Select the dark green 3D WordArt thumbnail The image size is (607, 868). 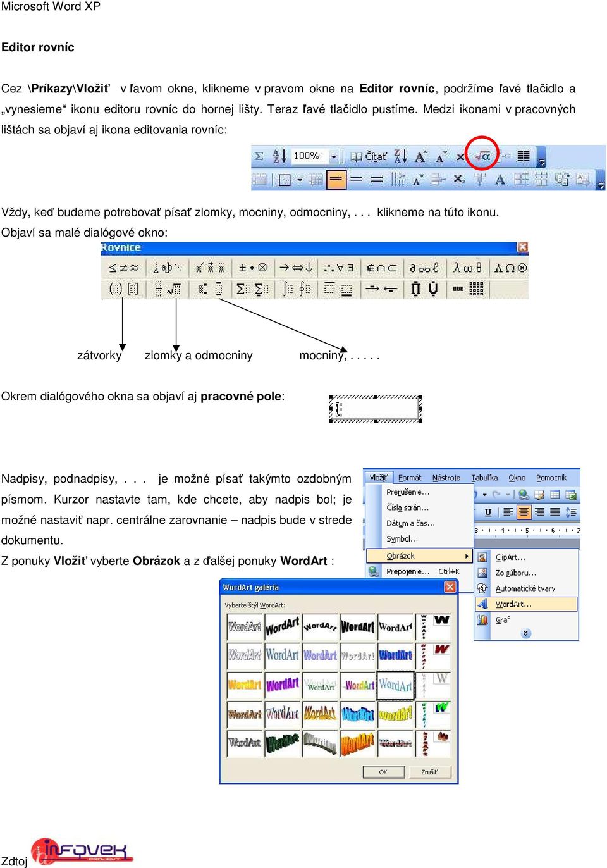pos(282,743)
